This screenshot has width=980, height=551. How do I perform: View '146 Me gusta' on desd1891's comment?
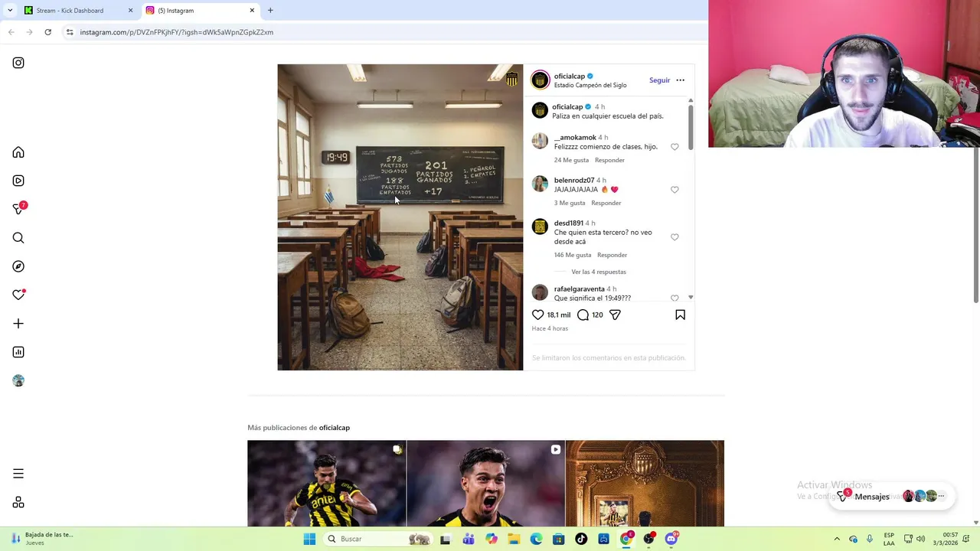573,255
